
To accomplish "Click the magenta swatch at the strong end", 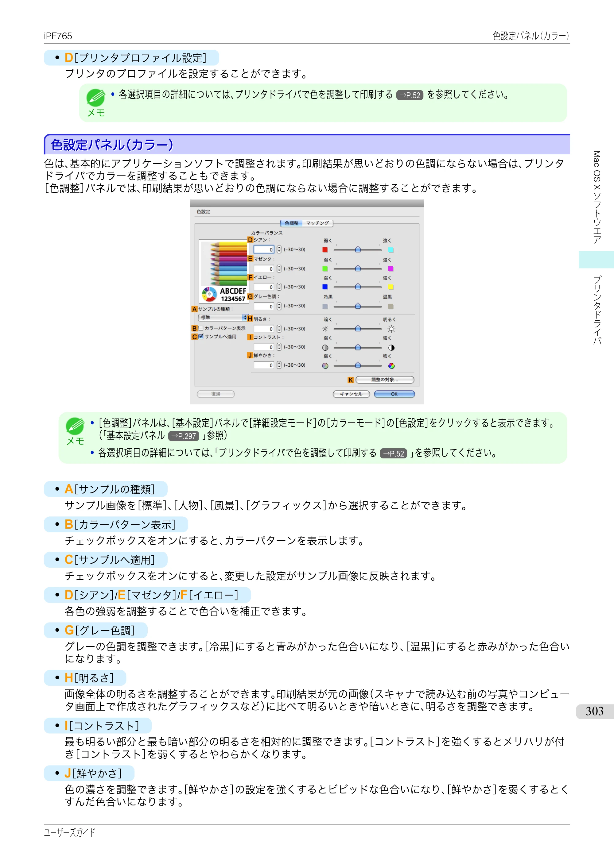I will [x=391, y=268].
